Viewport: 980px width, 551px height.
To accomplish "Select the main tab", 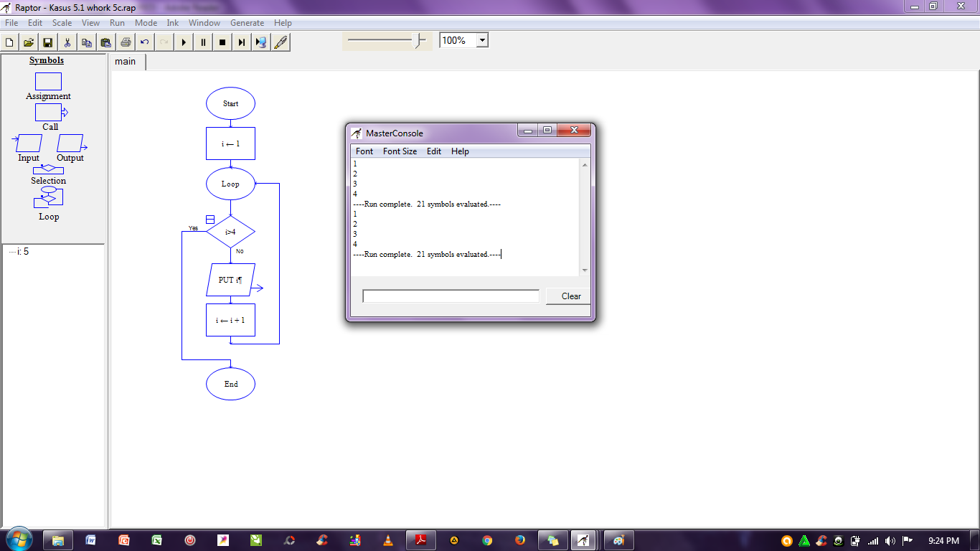I will click(x=126, y=62).
